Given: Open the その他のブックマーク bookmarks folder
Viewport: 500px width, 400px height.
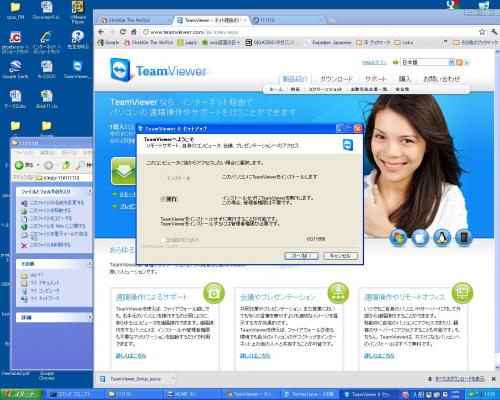Looking at the screenshot, I should pos(475,42).
